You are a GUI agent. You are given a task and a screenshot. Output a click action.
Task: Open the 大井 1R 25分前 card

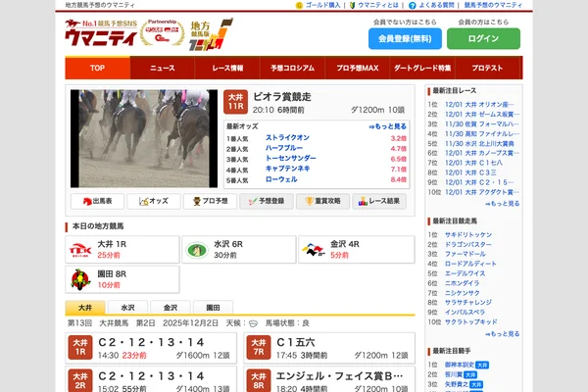122,250
